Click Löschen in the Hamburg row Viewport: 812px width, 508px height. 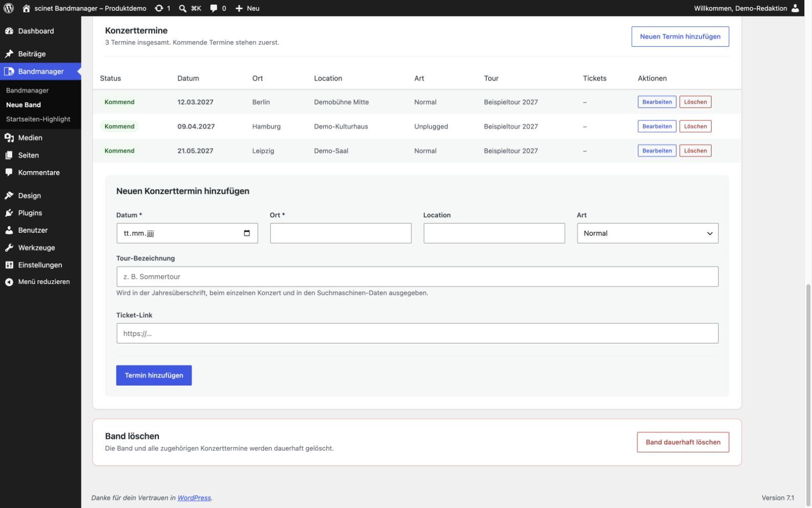695,126
